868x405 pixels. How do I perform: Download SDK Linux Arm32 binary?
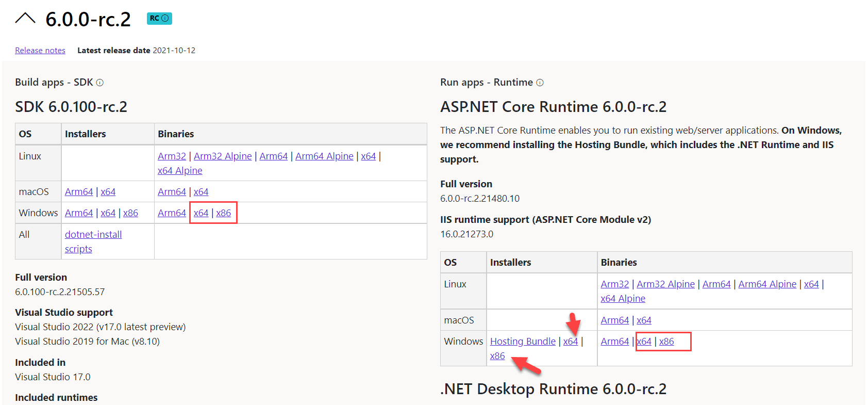[172, 156]
